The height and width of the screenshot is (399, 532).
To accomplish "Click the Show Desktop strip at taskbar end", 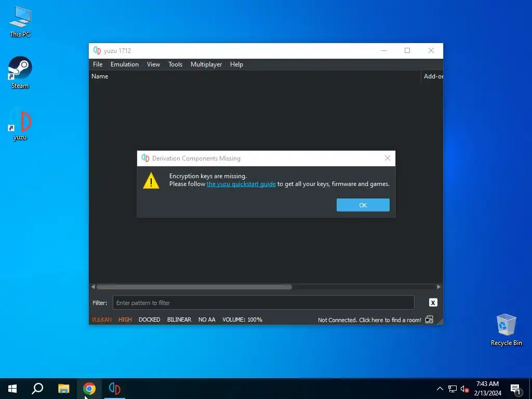I will pyautogui.click(x=530, y=389).
